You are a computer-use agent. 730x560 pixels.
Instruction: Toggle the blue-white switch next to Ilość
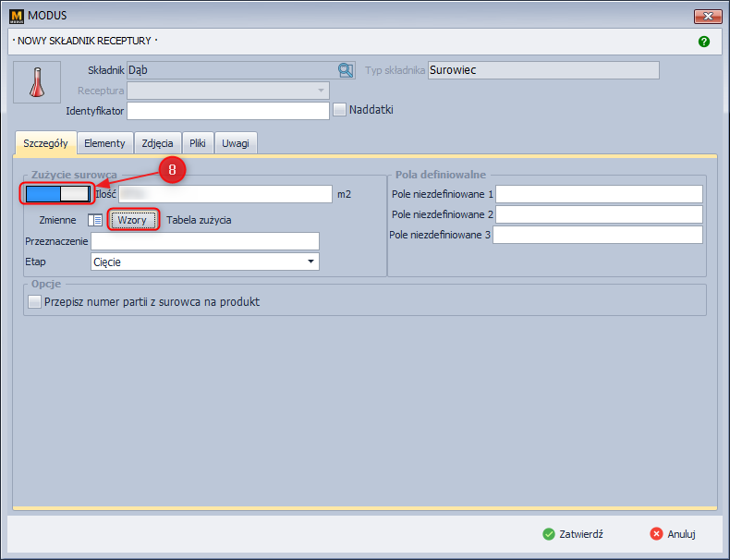pos(57,194)
